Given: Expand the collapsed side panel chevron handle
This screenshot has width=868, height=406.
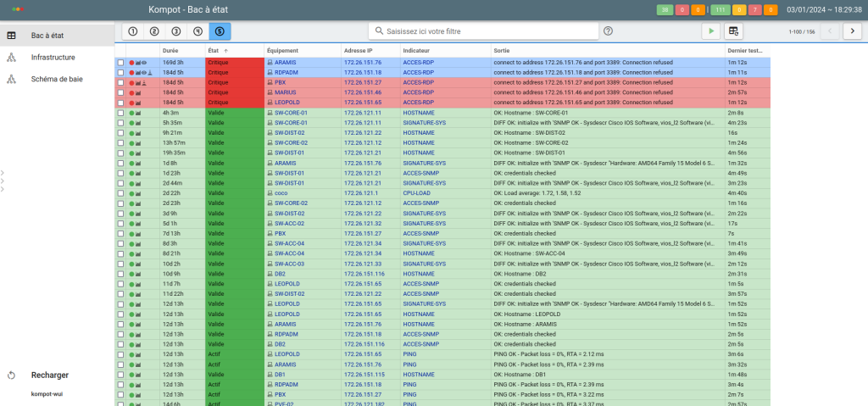Looking at the screenshot, I should (x=3, y=179).
